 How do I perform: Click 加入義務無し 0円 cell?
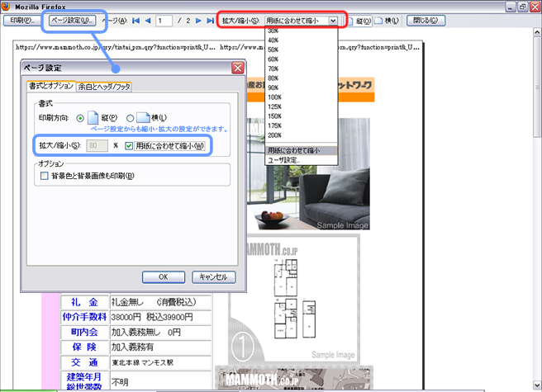click(x=160, y=333)
